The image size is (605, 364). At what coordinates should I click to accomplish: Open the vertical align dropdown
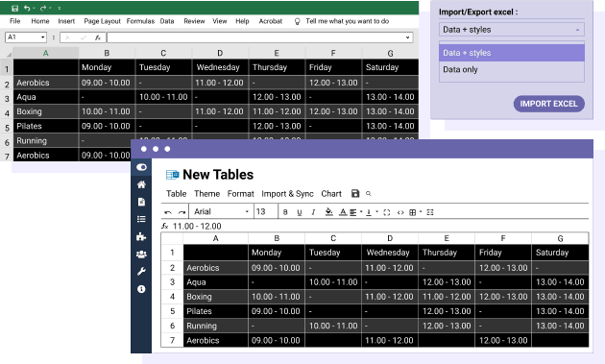pos(372,212)
